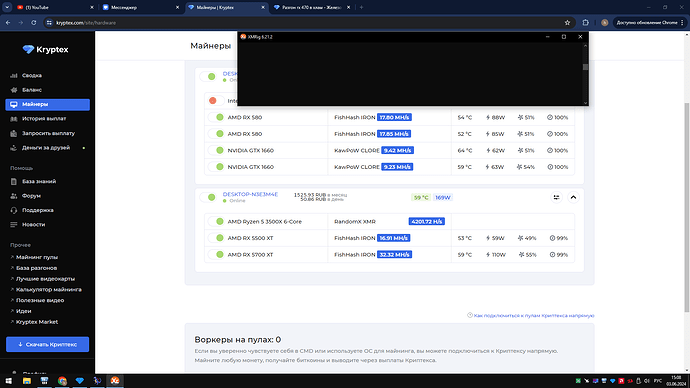Image resolution: width=690 pixels, height=388 pixels.
Task: Click the Запросить выплату icon
Action: (x=14, y=133)
